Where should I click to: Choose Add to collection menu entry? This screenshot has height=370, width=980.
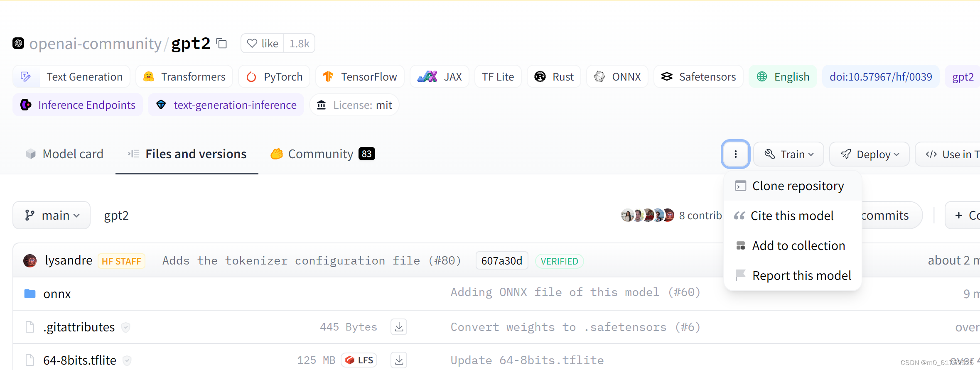tap(793, 245)
